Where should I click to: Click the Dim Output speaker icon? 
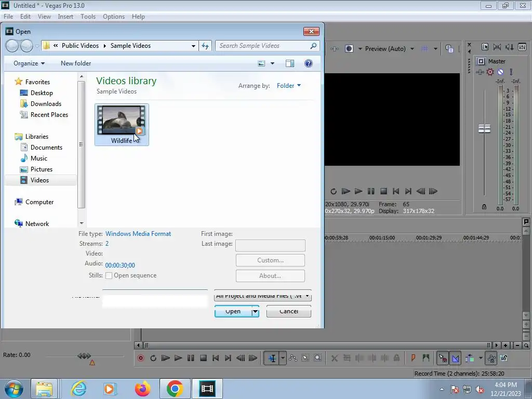tap(510, 47)
